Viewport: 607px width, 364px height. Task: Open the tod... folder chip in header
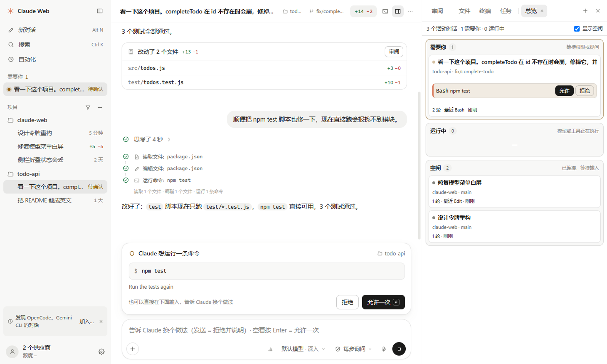pos(292,11)
